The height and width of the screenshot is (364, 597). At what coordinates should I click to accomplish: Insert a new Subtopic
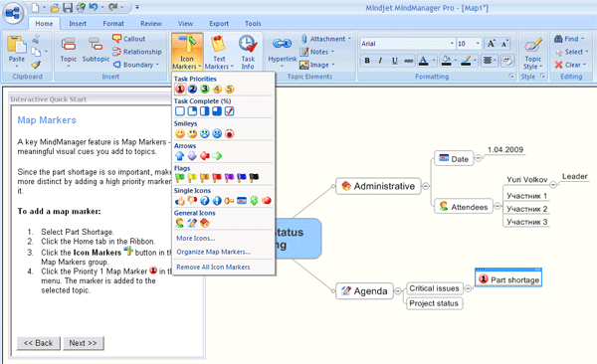click(96, 52)
